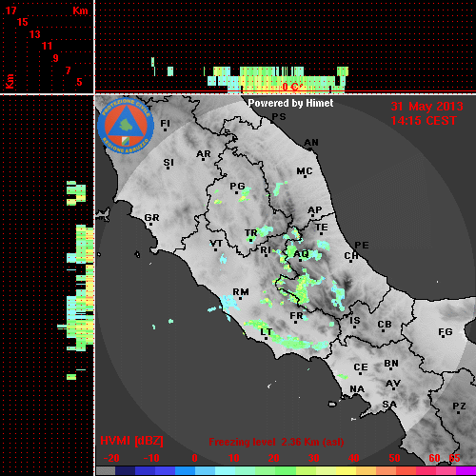476x476 pixels.
Task: Click the AP city label
Action: 315,210
